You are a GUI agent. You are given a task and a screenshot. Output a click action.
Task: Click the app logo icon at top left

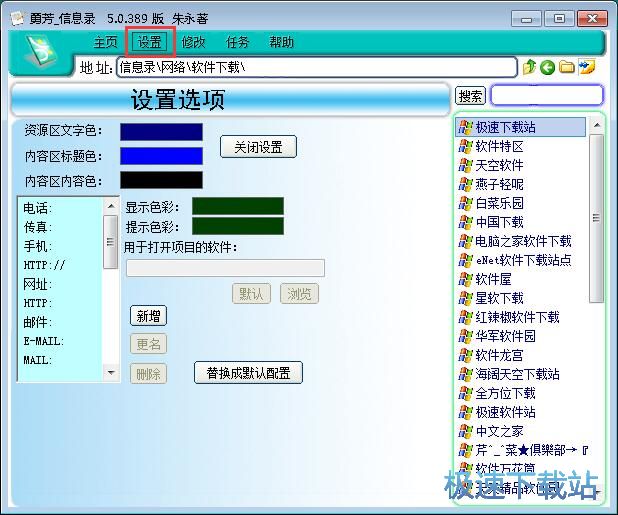[41, 50]
